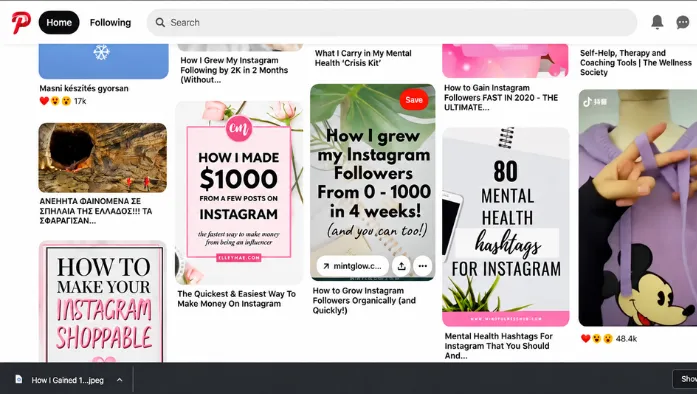The height and width of the screenshot is (394, 697).
Task: Click Show all downloads button
Action: pos(685,379)
